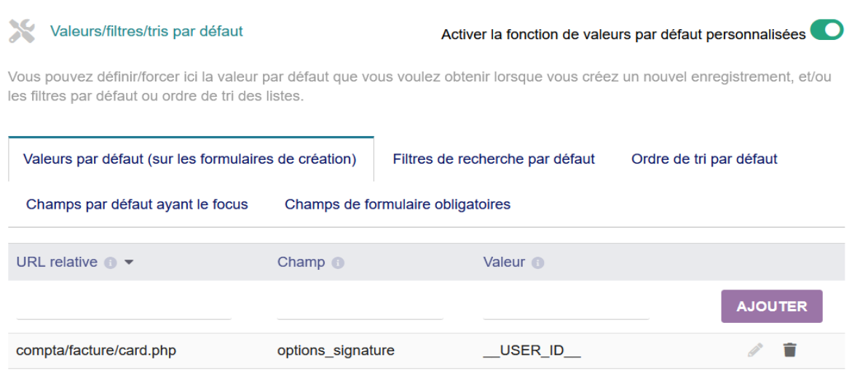Switch to Ordre de tri par défaut tab

(x=704, y=159)
